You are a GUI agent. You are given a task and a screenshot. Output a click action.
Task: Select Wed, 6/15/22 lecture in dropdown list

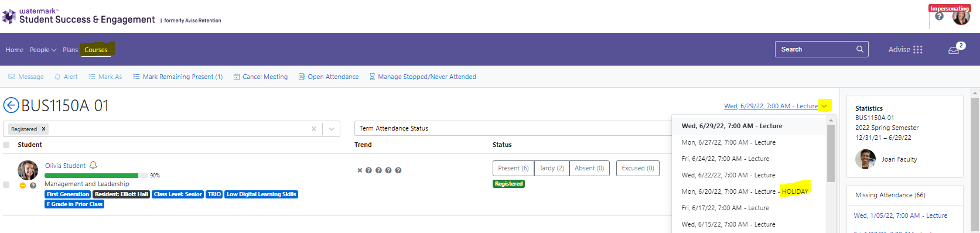tap(750, 224)
